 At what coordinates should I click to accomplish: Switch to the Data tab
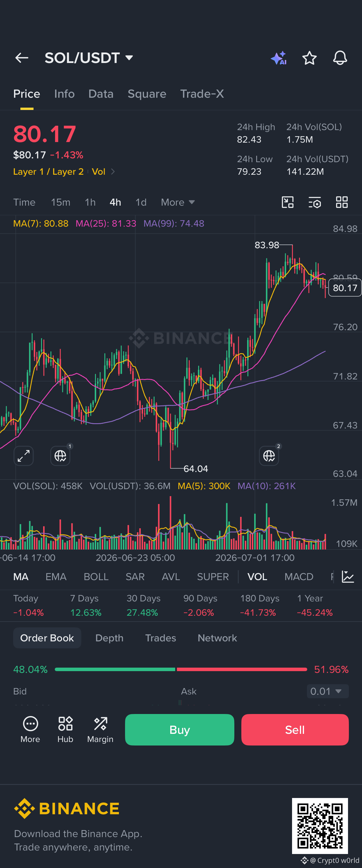[101, 94]
